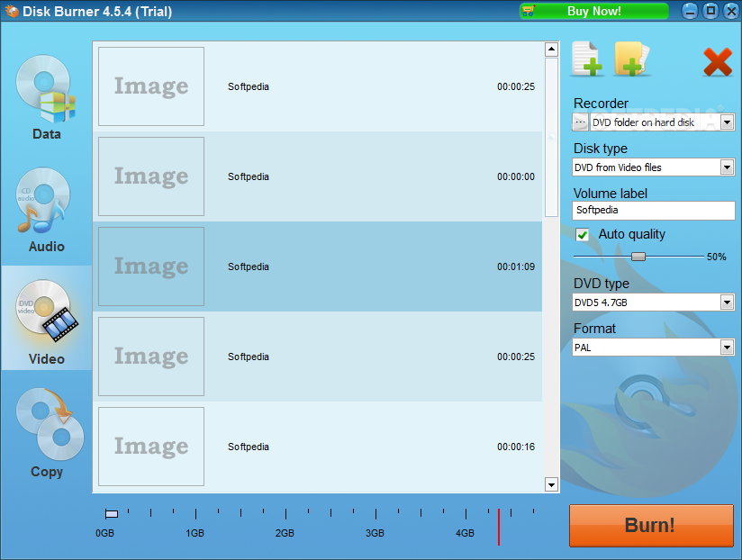Screen dimensions: 742x560
Task: Expand the Recorder dropdown
Action: click(x=728, y=122)
